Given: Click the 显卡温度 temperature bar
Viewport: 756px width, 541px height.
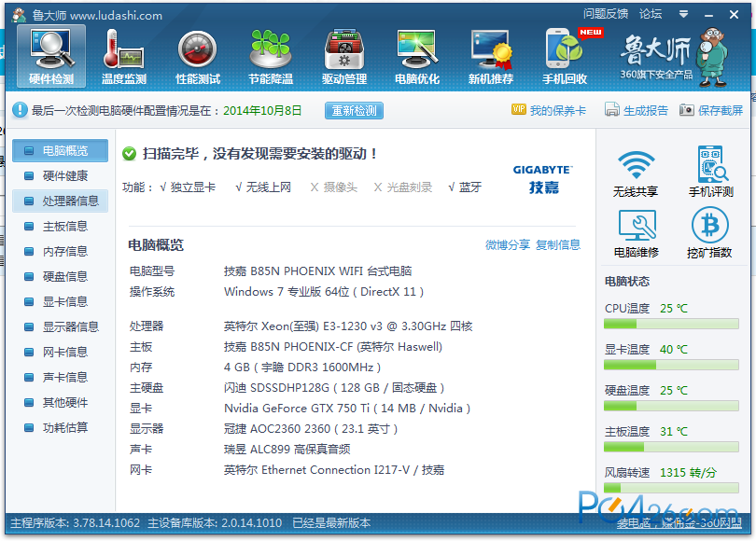Looking at the screenshot, I should point(671,365).
